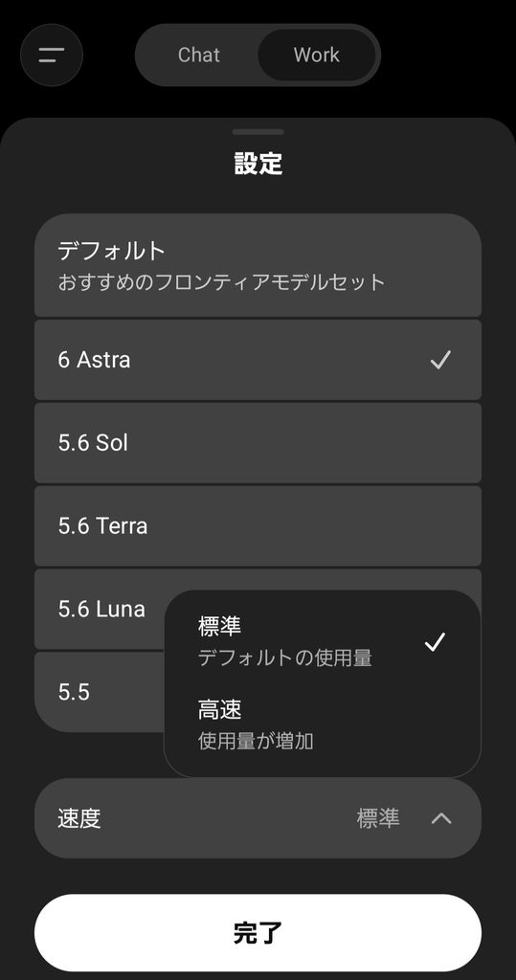Pick the 5.5 model option
516x980 pixels.
click(x=99, y=692)
